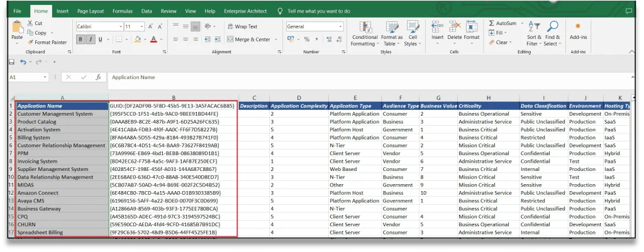Screen dimensions: 644x252
Task: Click the Add-ins button
Action: coord(578,31)
